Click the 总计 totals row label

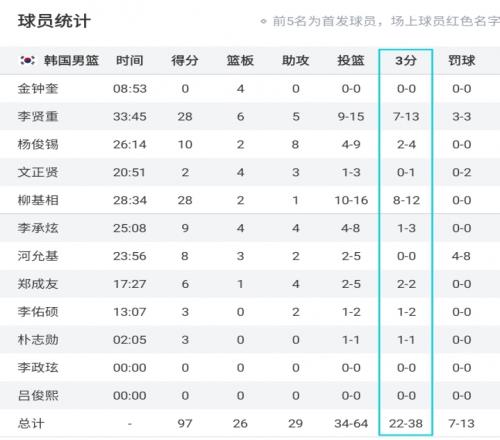click(31, 424)
